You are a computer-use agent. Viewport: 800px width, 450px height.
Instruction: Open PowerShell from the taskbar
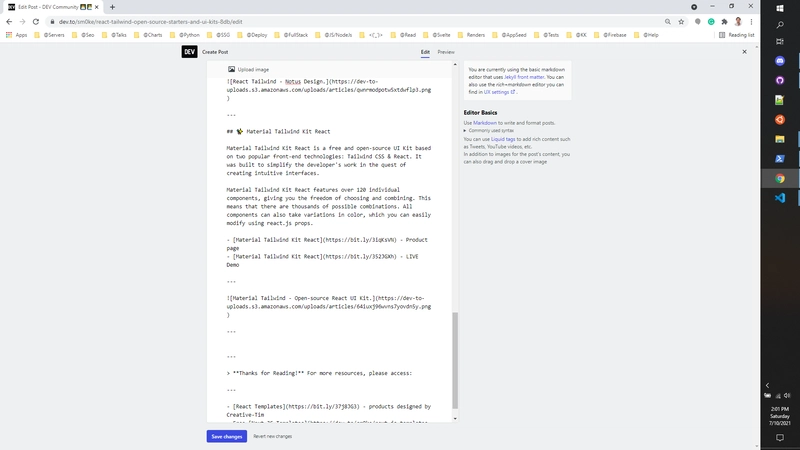(x=780, y=159)
